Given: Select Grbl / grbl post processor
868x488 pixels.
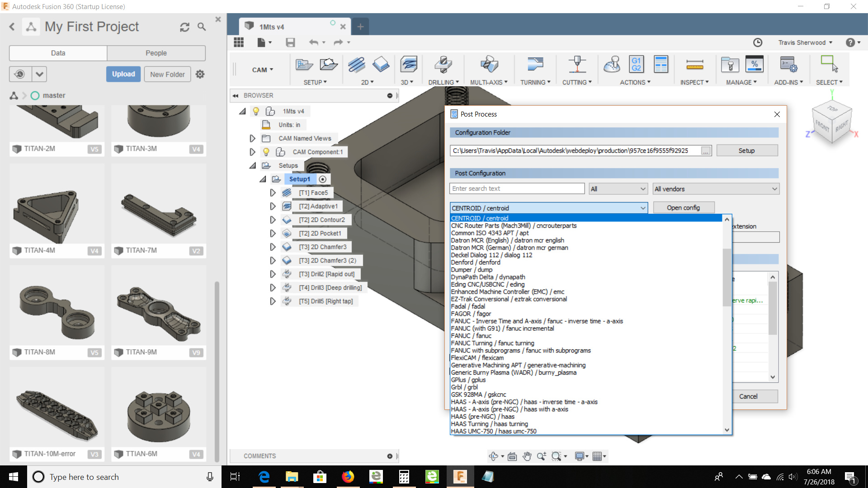Looking at the screenshot, I should pyautogui.click(x=464, y=387).
